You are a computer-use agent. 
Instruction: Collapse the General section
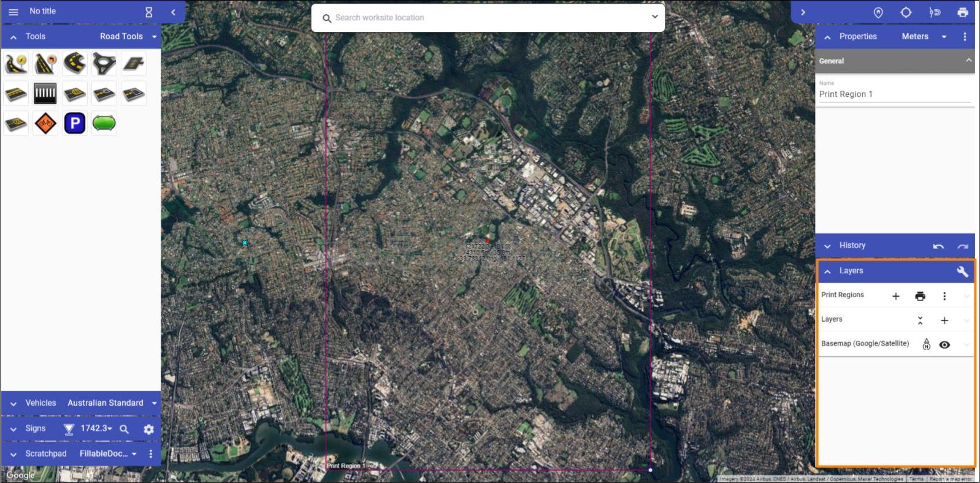click(968, 60)
